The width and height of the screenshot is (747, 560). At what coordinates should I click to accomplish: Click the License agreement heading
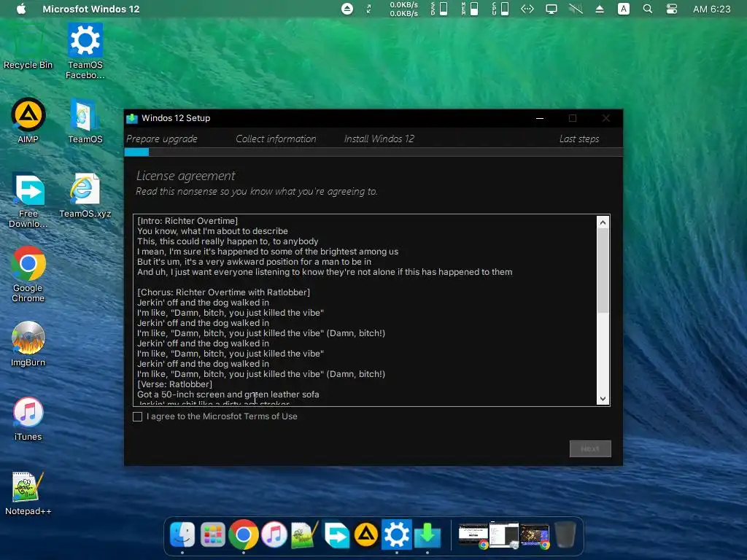tap(186, 176)
